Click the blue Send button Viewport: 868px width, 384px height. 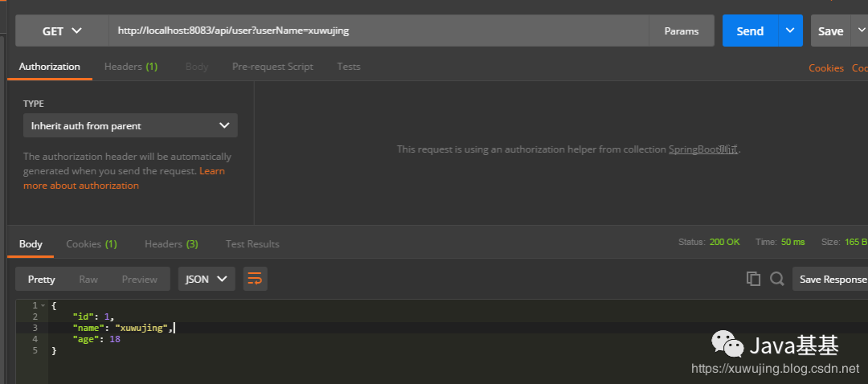(x=750, y=31)
